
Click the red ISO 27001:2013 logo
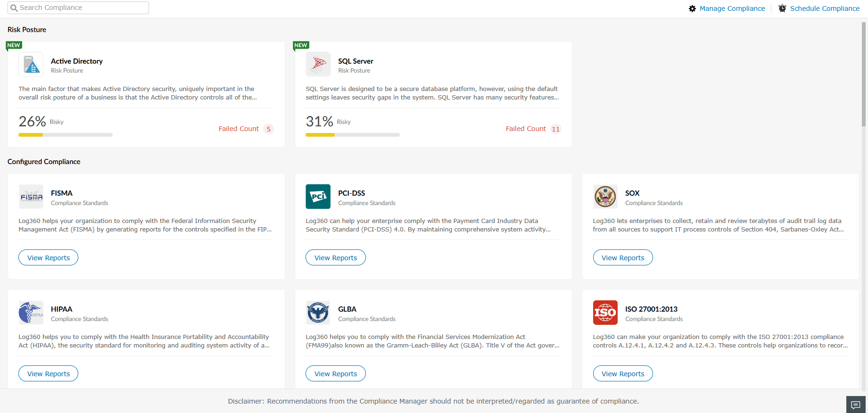(605, 313)
